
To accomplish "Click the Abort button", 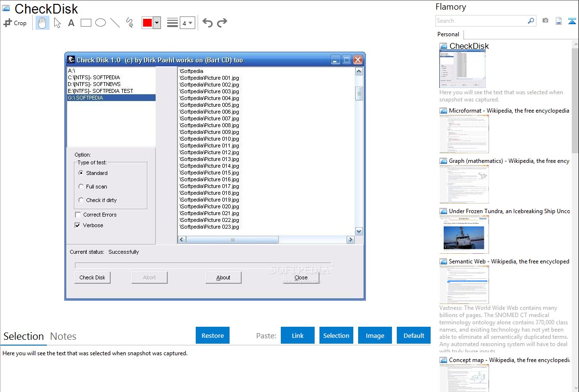I will (x=149, y=277).
